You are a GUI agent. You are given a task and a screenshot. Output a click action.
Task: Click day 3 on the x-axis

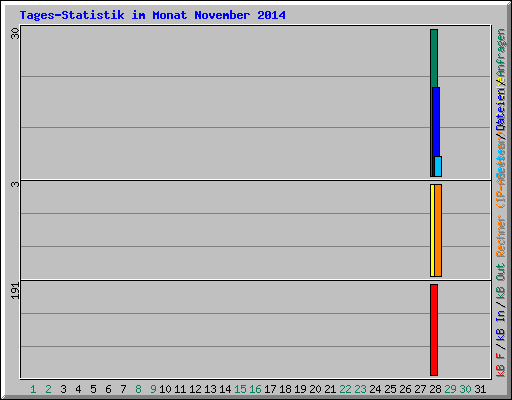63,389
